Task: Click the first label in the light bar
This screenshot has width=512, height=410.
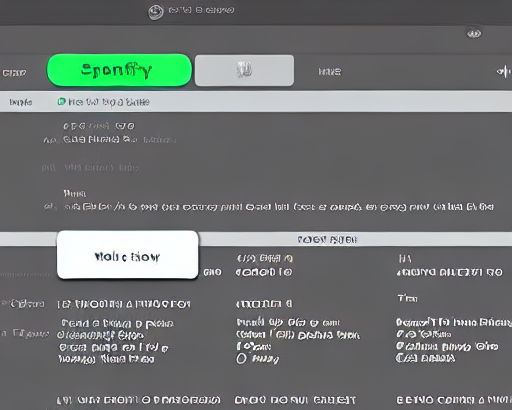Action: pyautogui.click(x=21, y=102)
